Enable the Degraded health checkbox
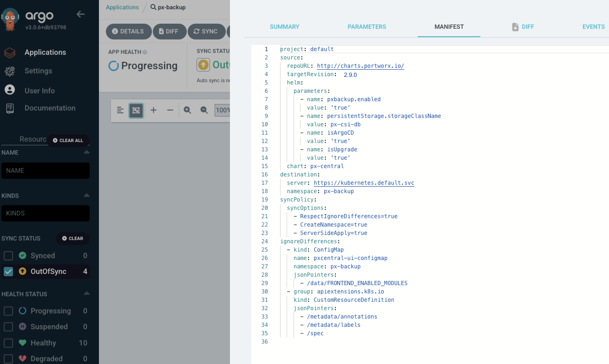Screen dimensions: 609x364 tap(8, 359)
